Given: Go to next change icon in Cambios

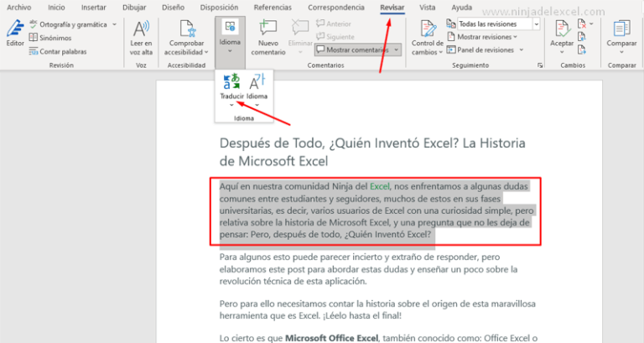Looking at the screenshot, I should click(x=582, y=50).
